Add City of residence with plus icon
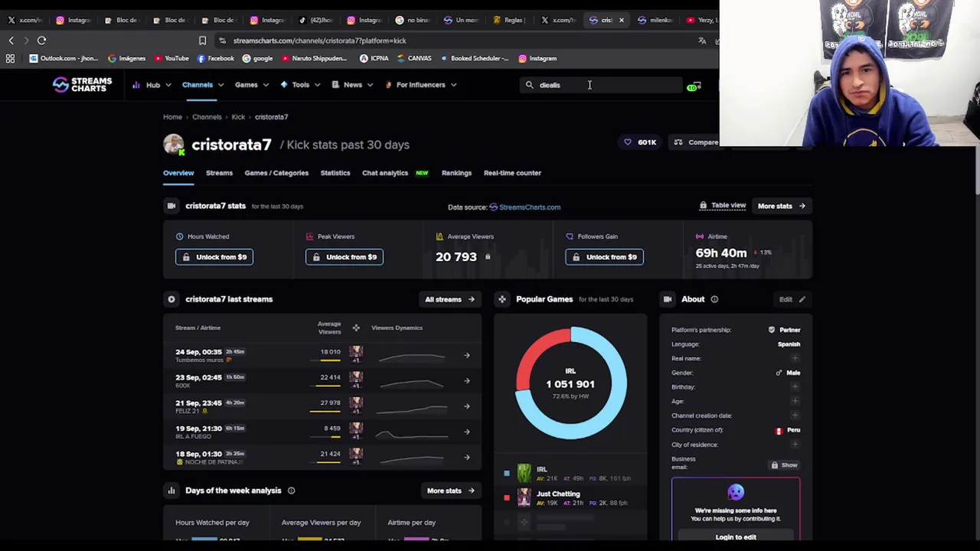 pos(795,444)
